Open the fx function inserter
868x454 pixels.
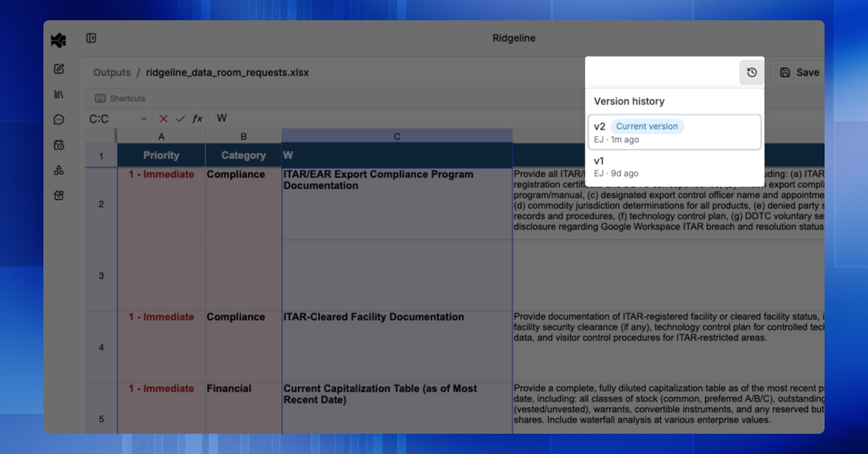point(197,119)
